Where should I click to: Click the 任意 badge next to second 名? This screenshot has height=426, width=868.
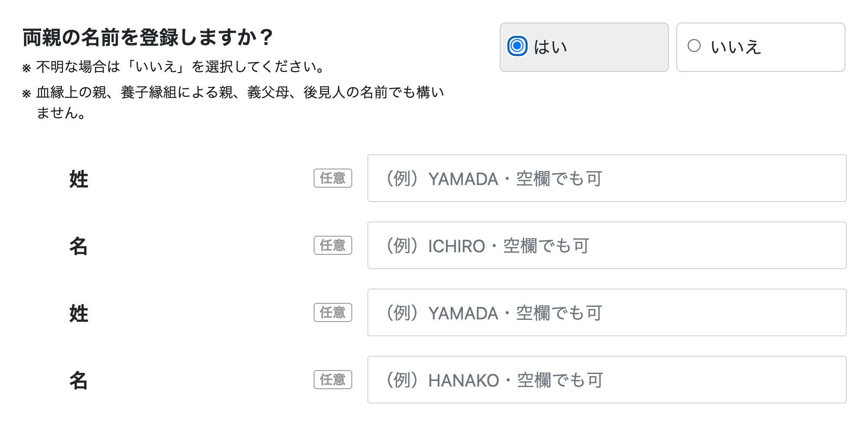click(333, 380)
